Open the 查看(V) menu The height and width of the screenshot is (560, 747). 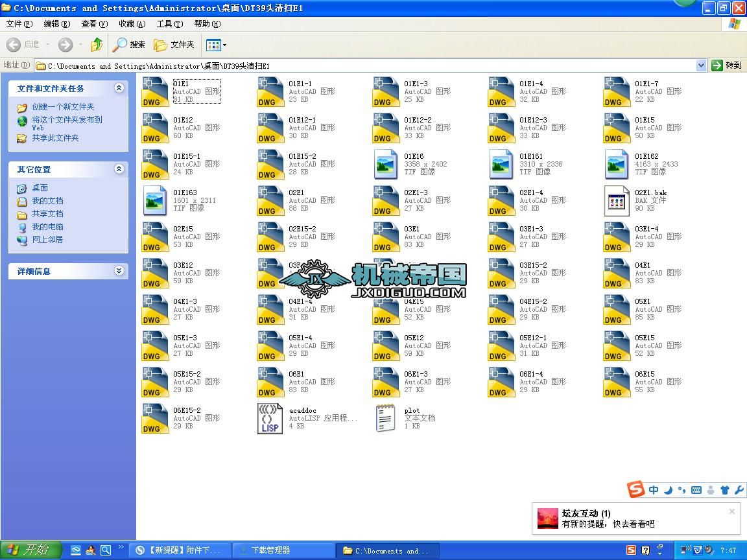(x=94, y=24)
